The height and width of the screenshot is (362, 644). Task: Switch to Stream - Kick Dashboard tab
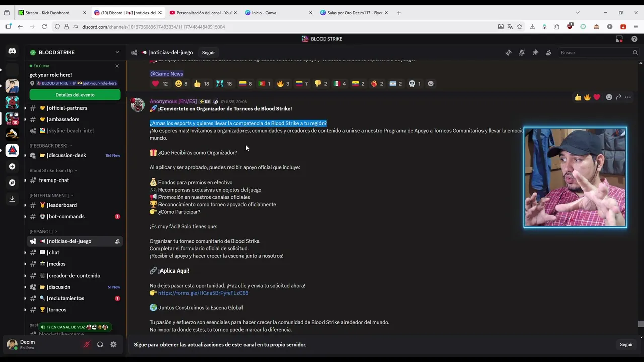pyautogui.click(x=52, y=13)
